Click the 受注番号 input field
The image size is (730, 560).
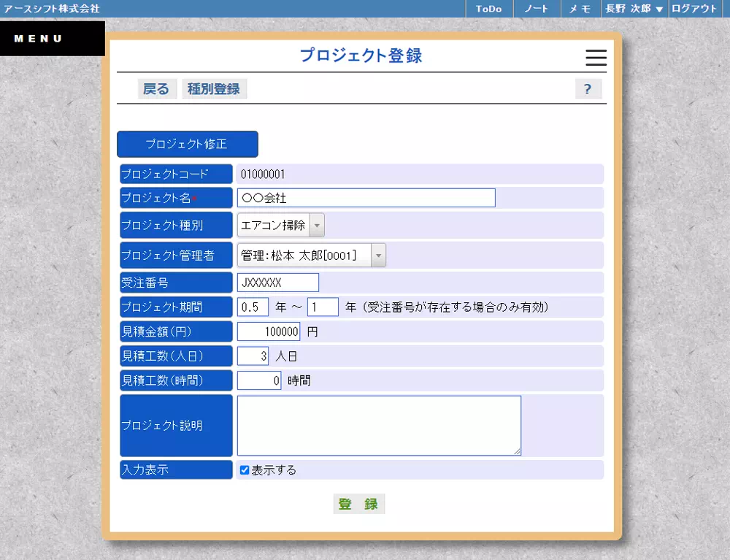pyautogui.click(x=277, y=283)
